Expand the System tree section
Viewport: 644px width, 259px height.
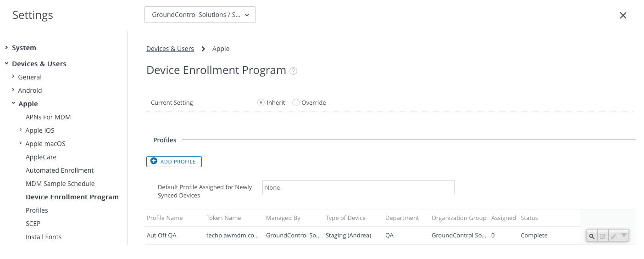point(6,47)
